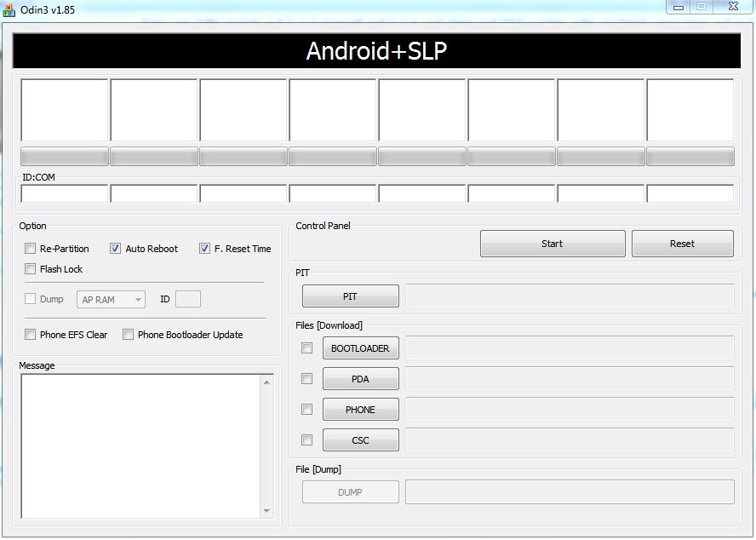This screenshot has height=540, width=756.
Task: Click the first device progress bar
Action: (x=65, y=157)
